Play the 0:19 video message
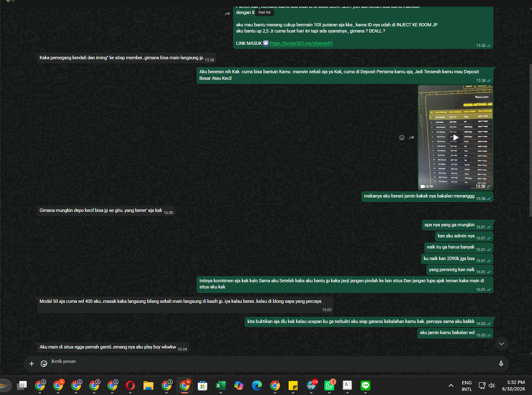The height and width of the screenshot is (395, 532). [x=455, y=137]
